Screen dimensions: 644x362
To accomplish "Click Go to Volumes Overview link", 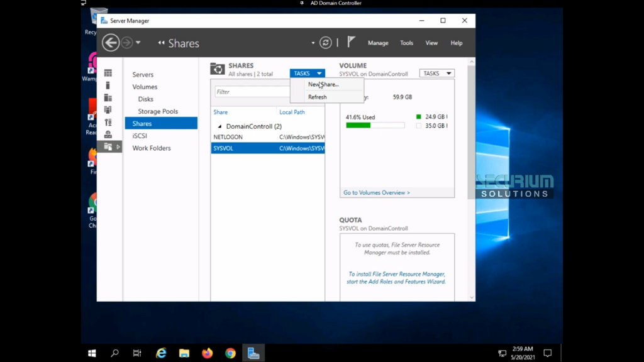I will [x=377, y=192].
